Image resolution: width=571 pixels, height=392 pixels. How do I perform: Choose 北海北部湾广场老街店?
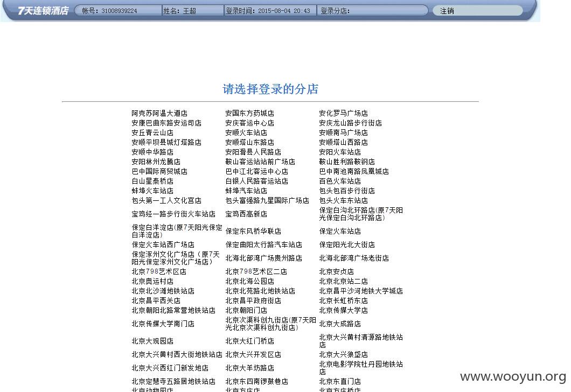coord(354,258)
